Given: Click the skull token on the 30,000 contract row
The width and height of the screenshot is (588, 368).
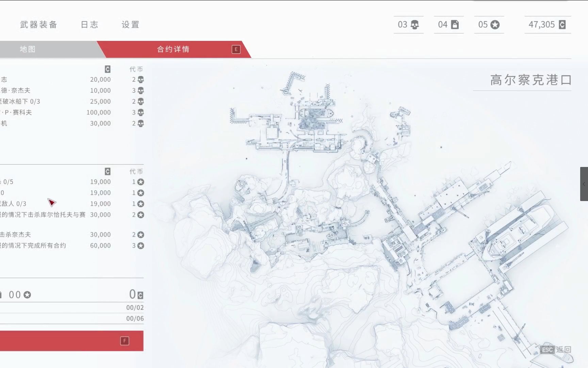Looking at the screenshot, I should 141,123.
